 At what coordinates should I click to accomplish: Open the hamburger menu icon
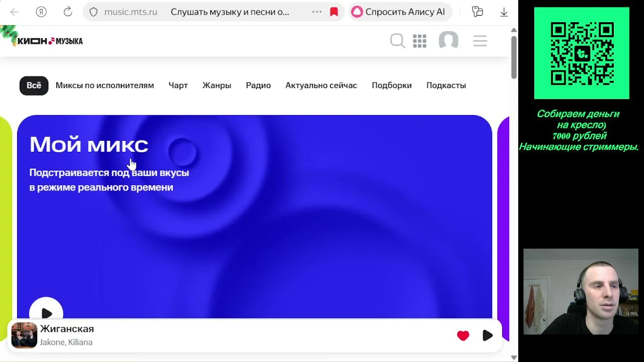480,41
